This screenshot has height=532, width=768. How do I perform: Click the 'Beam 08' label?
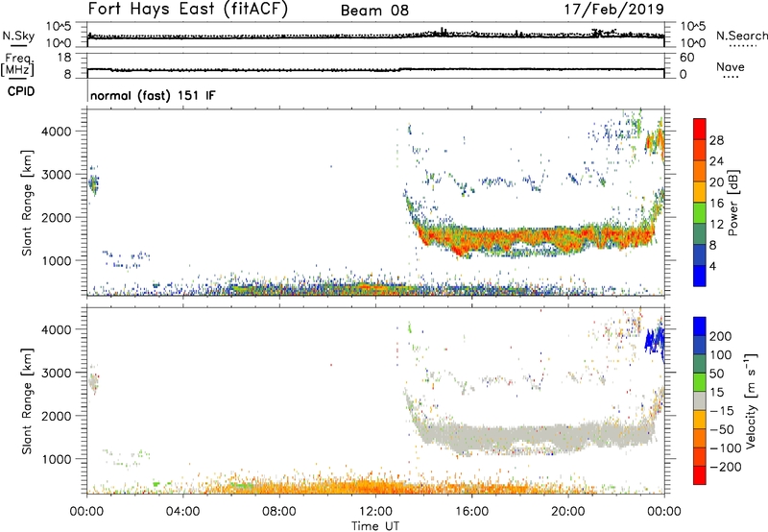coord(374,11)
